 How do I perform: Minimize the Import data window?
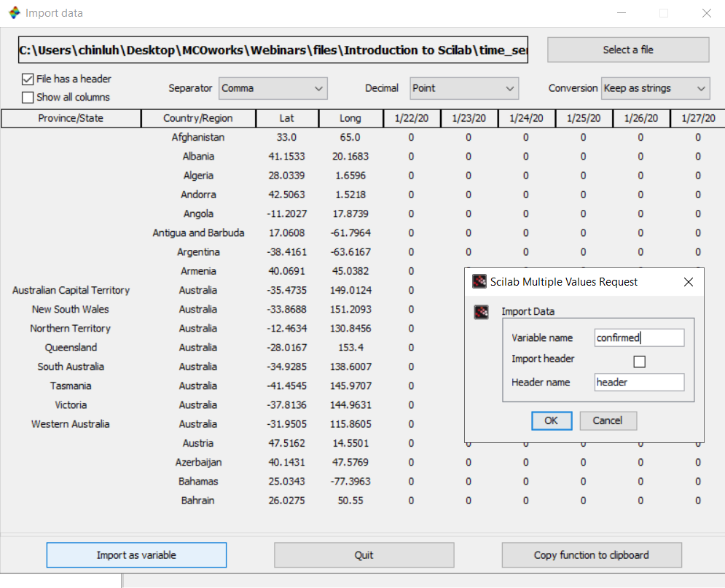(x=622, y=13)
